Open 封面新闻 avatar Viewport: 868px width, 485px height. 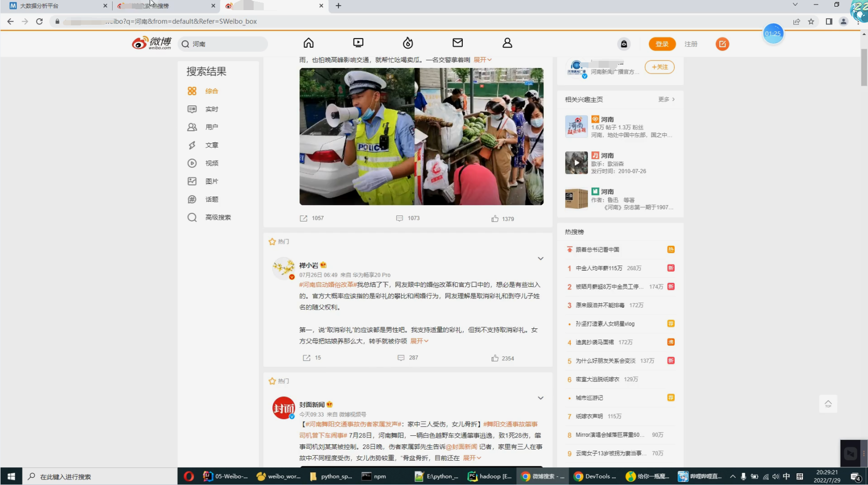(x=284, y=407)
